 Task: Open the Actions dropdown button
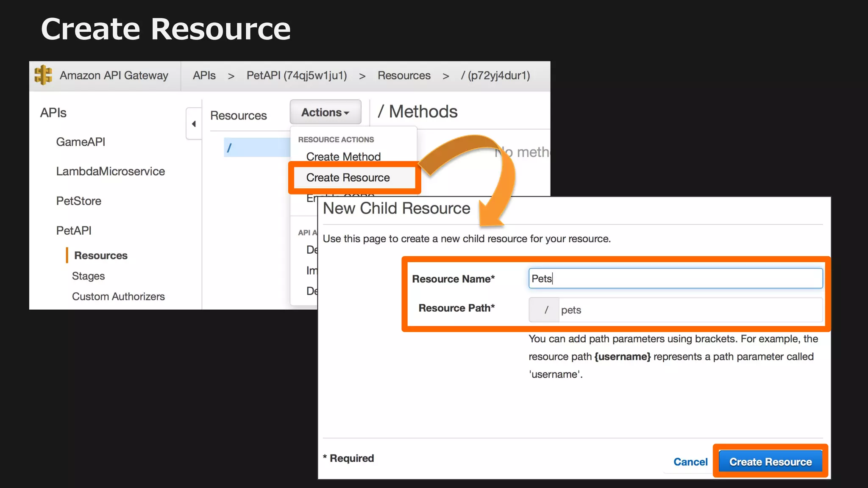point(325,112)
